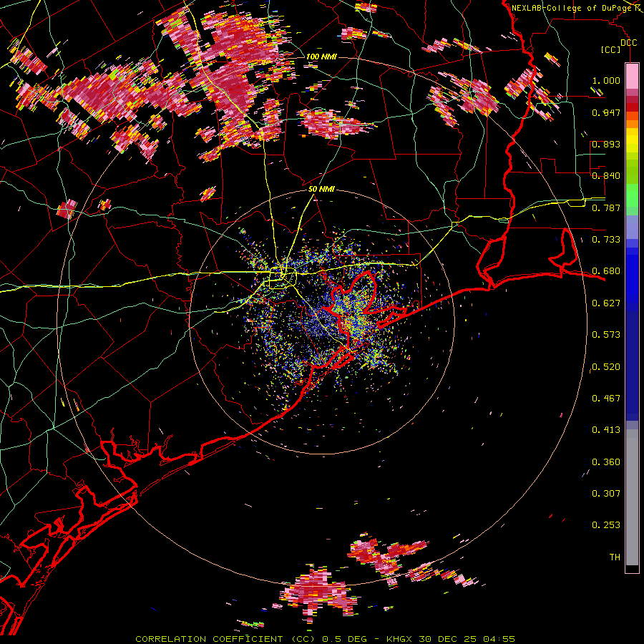Click the 04:55 timestamp in the caption
Viewport: 644px width, 644px height.
(499, 639)
